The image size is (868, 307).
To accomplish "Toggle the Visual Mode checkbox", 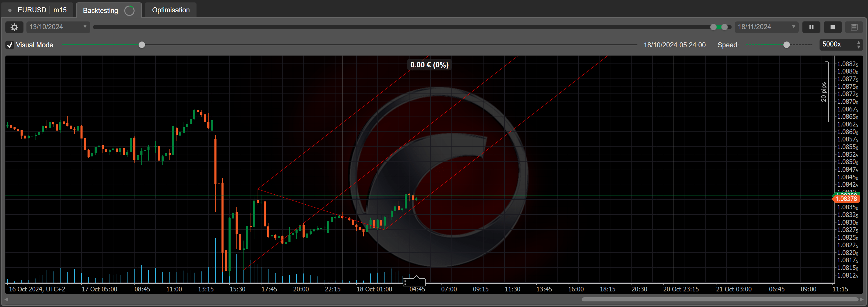I will pyautogui.click(x=10, y=45).
